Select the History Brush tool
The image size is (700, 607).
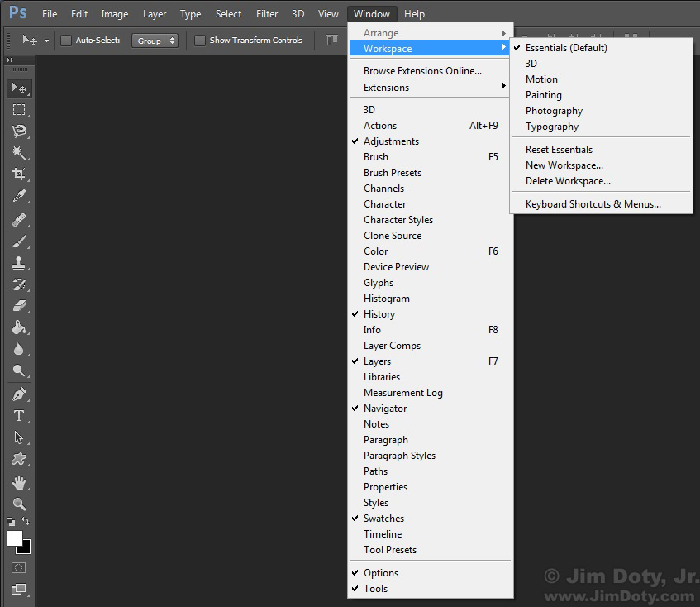pos(19,284)
